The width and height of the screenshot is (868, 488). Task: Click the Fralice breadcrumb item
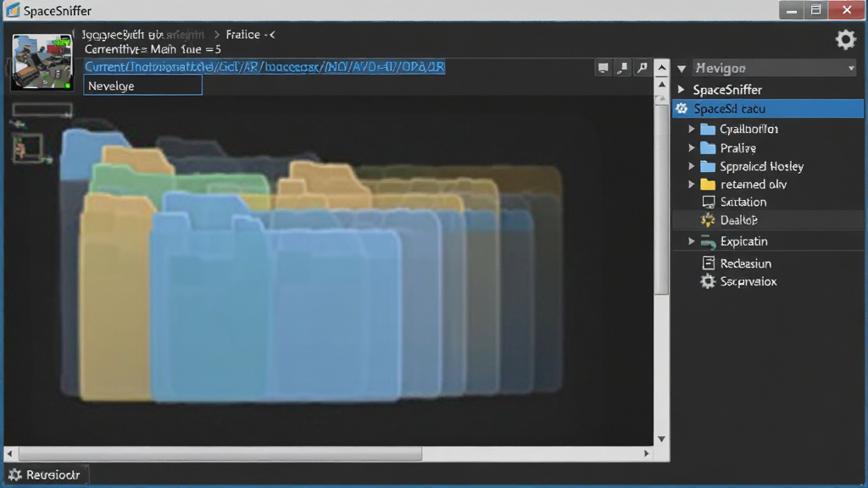[x=243, y=34]
